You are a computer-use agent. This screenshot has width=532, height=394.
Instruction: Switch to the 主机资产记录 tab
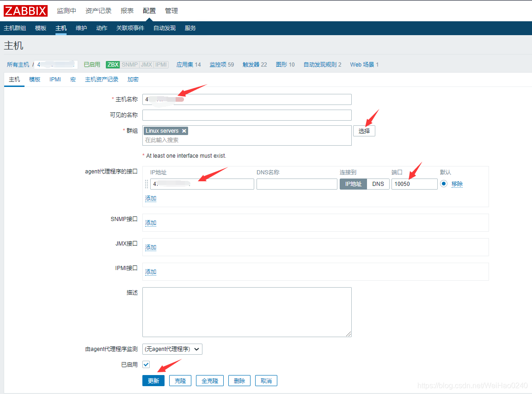102,80
